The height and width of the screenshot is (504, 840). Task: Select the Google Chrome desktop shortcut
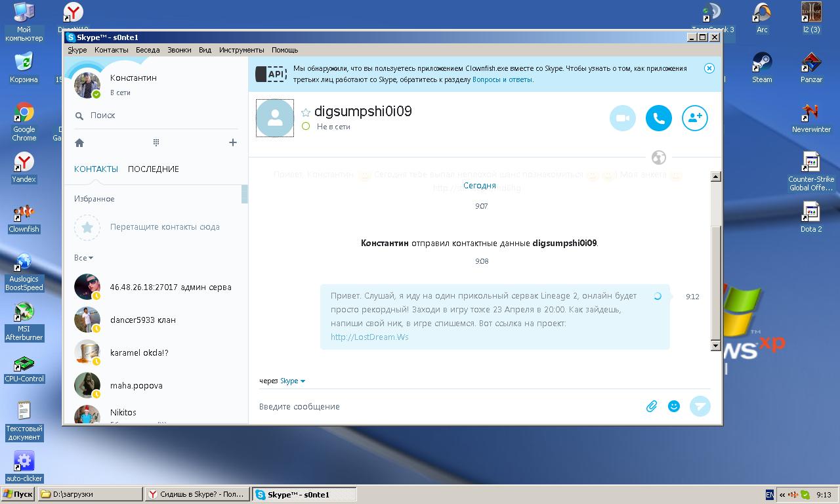[24, 122]
